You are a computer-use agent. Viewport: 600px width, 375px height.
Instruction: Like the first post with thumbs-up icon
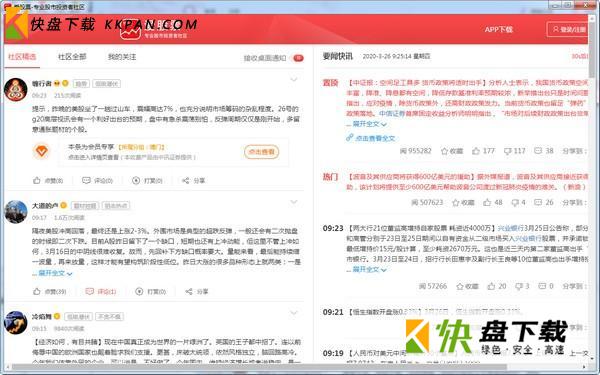(37, 180)
